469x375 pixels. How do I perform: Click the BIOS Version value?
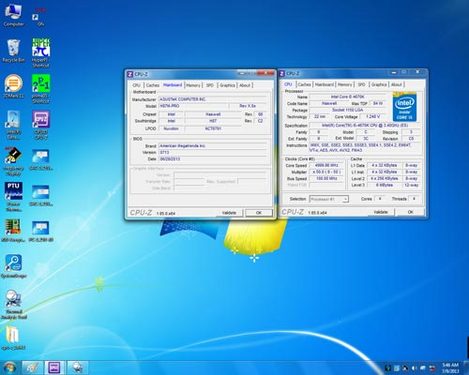213,152
